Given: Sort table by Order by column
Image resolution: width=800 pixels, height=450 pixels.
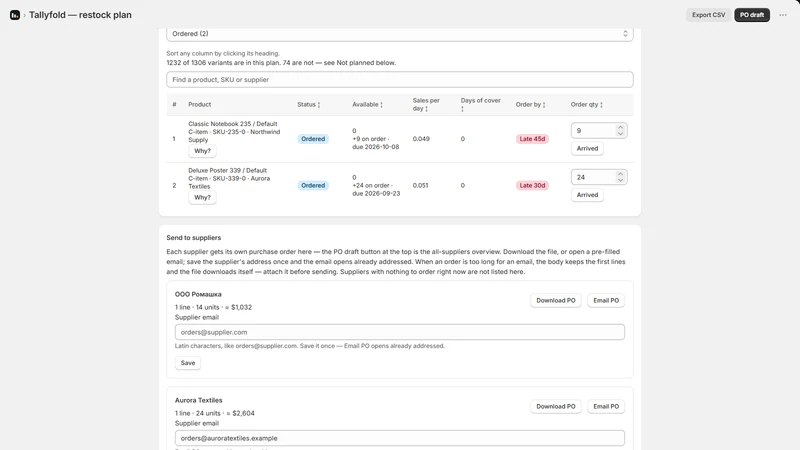Looking at the screenshot, I should coord(530,105).
